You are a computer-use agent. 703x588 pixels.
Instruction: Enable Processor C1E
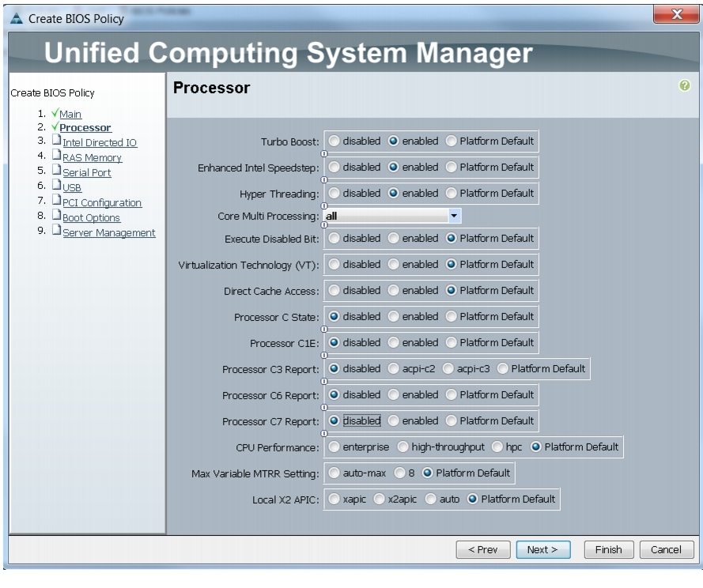[x=393, y=342]
